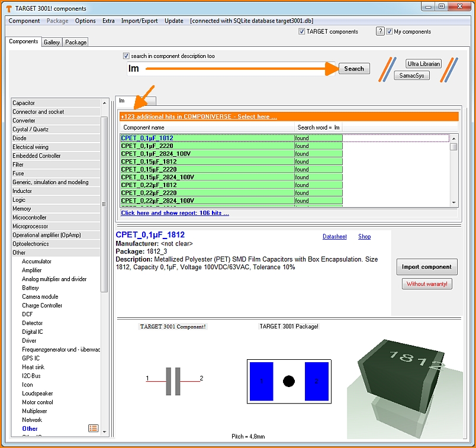Click the capacitor schematic symbol preview

click(x=173, y=381)
